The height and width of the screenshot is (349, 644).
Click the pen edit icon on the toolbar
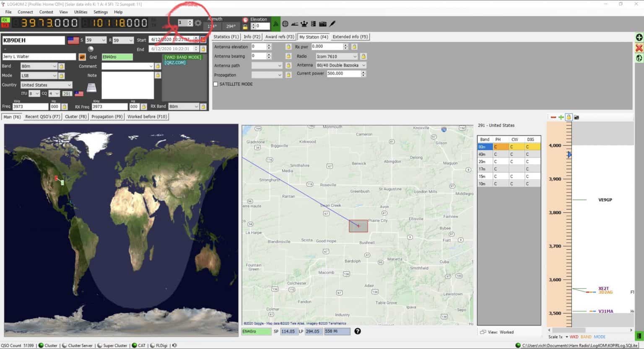point(332,23)
